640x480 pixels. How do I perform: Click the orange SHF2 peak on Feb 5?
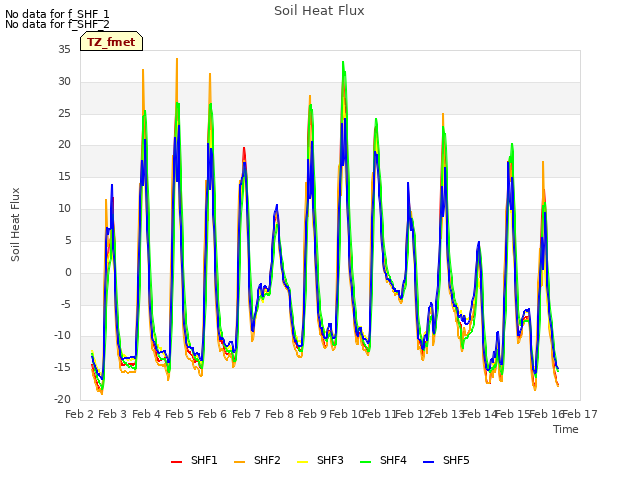(177, 59)
